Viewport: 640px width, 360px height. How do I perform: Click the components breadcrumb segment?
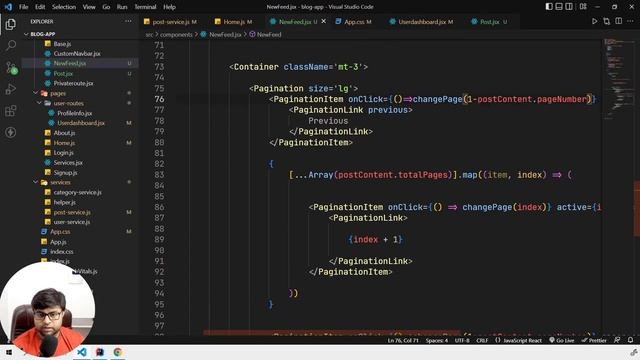click(x=176, y=35)
